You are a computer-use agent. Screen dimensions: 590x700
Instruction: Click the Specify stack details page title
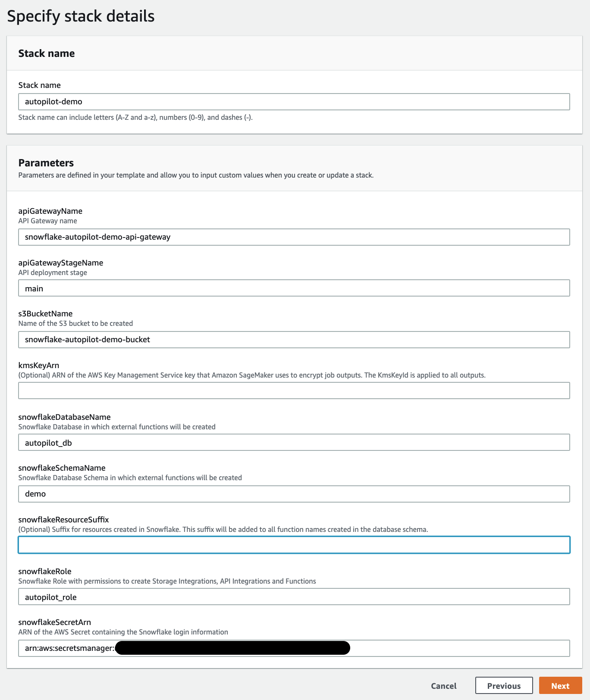80,16
